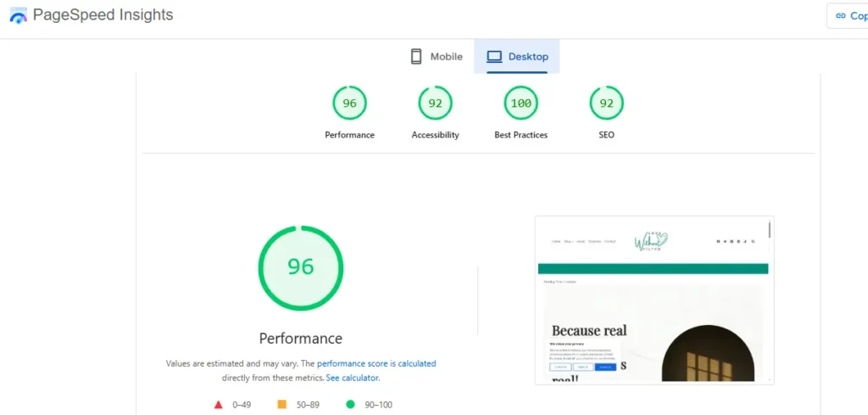Viewport: 868px width, 415px height.
Task: Click the desktop laptop icon
Action: pyautogui.click(x=494, y=57)
